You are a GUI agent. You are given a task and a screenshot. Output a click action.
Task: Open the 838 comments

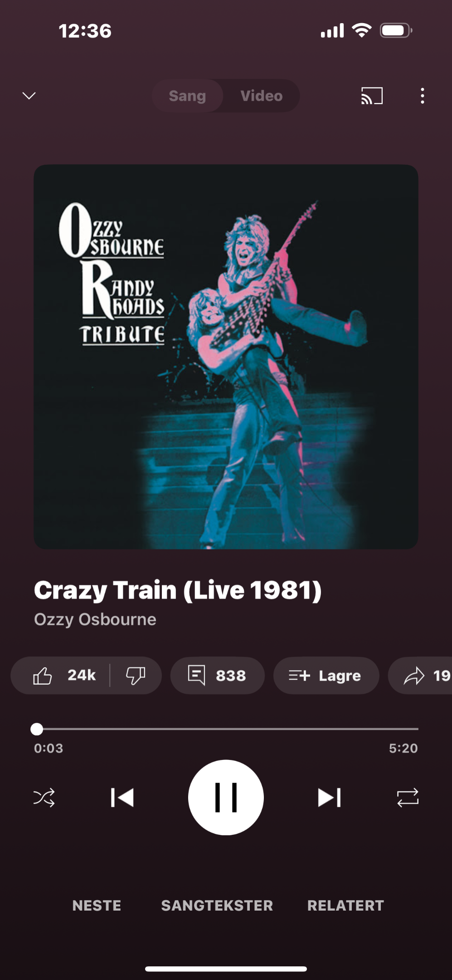pyautogui.click(x=217, y=676)
